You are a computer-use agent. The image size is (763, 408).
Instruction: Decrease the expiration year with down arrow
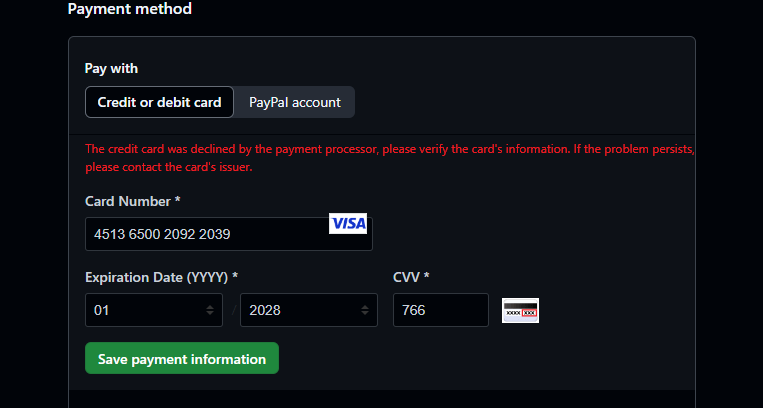(364, 313)
